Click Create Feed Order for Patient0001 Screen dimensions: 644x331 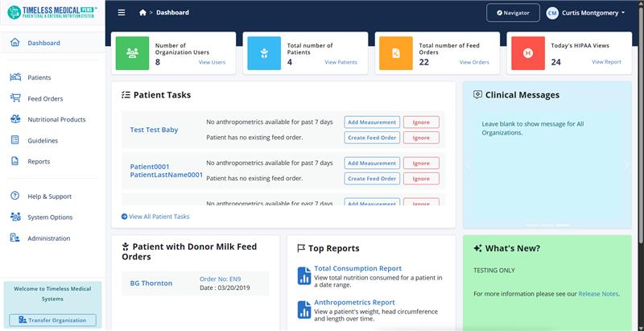point(372,179)
